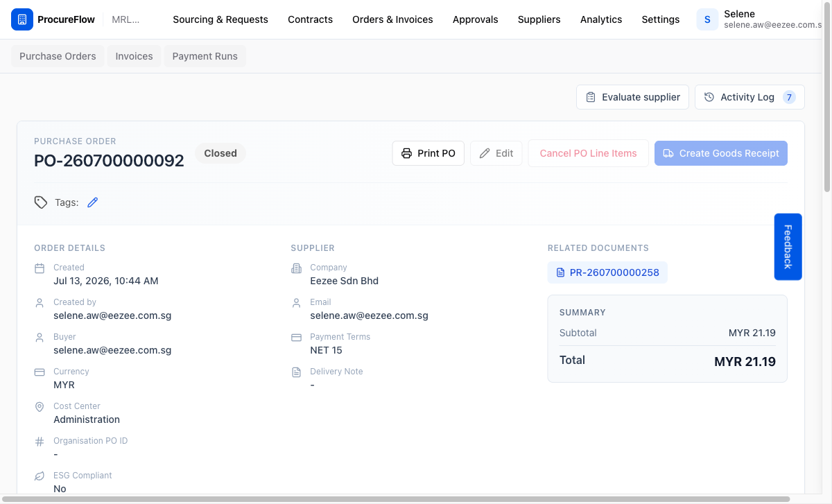Screen dimensions: 832x504
Task: Click the MRL organisation name
Action: pyautogui.click(x=125, y=19)
